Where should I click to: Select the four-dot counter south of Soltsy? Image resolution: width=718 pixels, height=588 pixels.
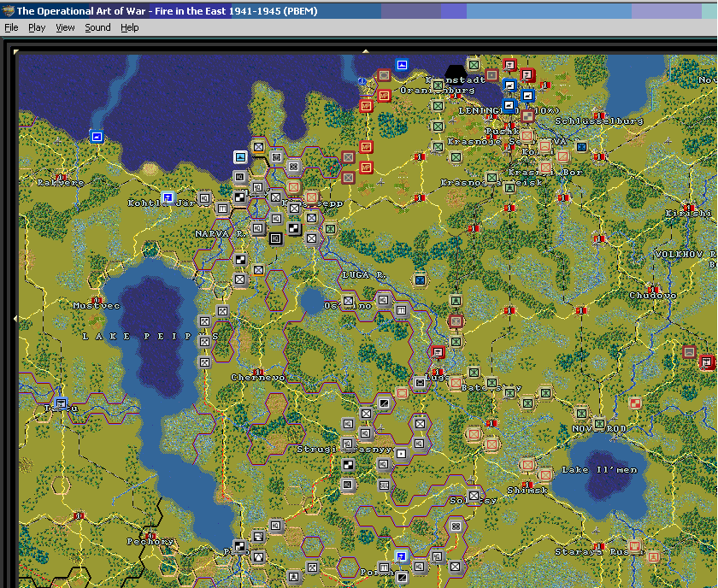[456, 526]
